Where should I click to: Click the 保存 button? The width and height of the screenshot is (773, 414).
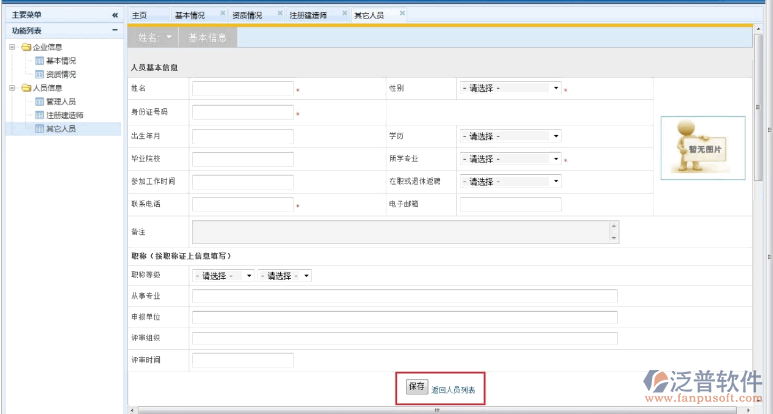point(416,386)
